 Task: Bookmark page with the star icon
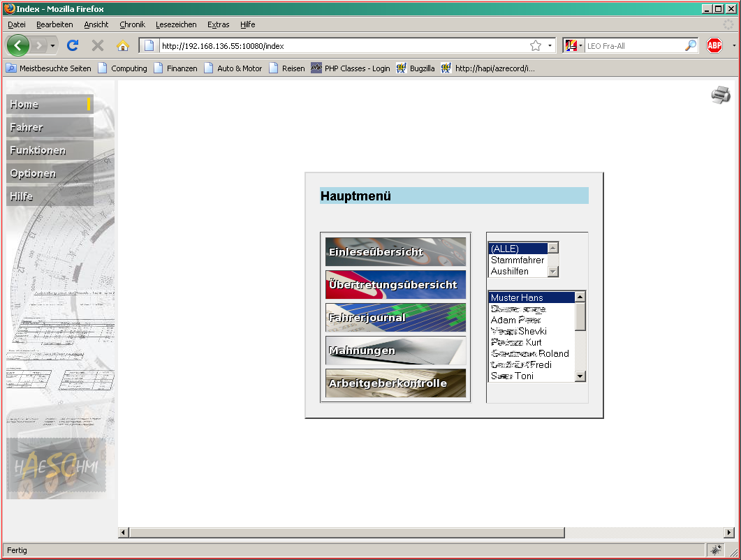[536, 46]
